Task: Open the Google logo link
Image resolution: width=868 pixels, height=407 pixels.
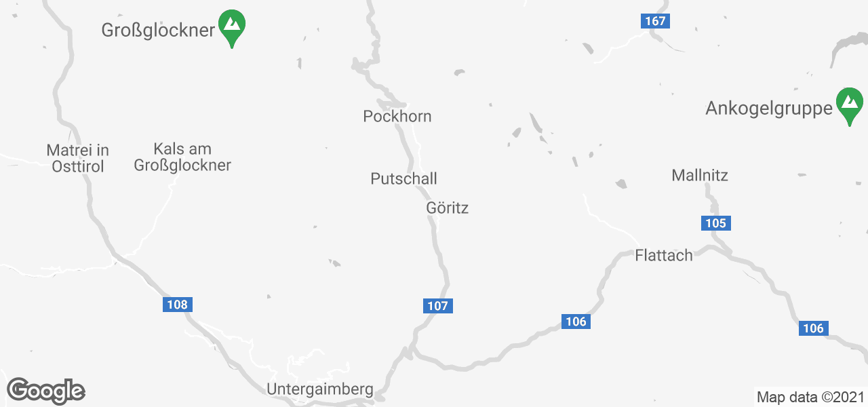Action: [x=45, y=391]
